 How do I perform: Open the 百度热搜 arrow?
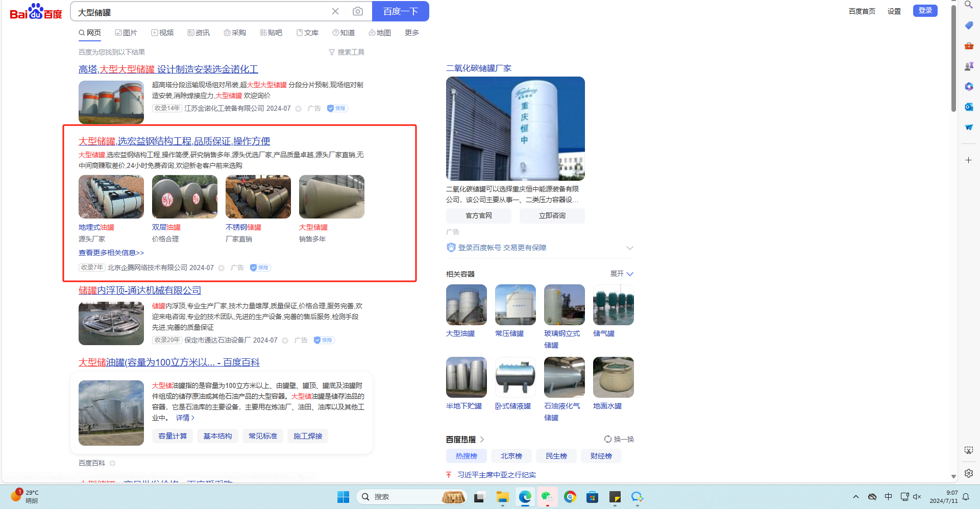[482, 439]
